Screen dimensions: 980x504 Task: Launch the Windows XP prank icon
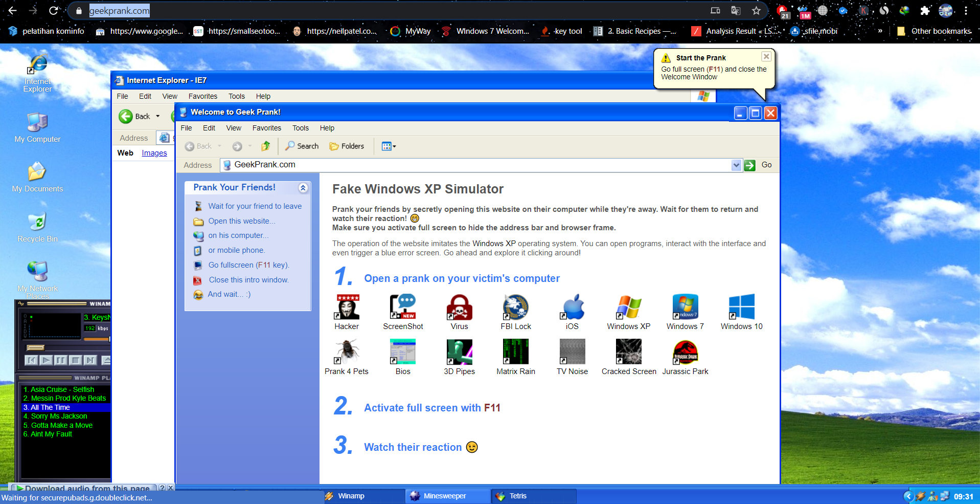[628, 312]
